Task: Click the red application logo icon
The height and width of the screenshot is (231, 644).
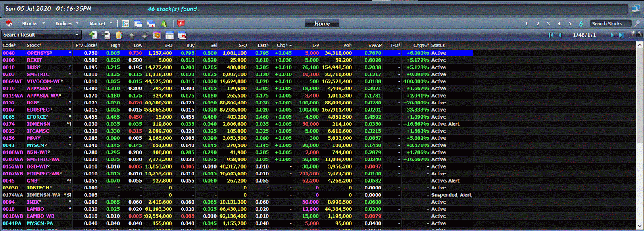Action: coord(9,23)
